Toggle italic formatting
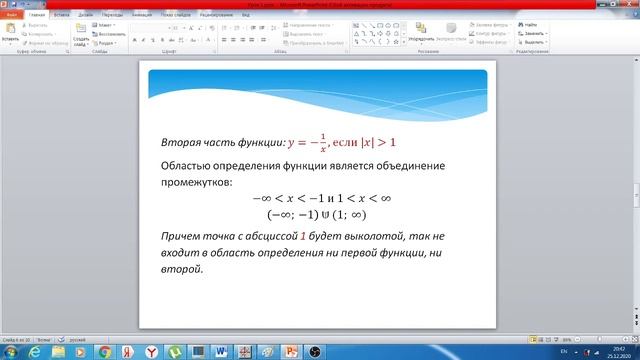The width and height of the screenshot is (640, 360). click(x=143, y=40)
